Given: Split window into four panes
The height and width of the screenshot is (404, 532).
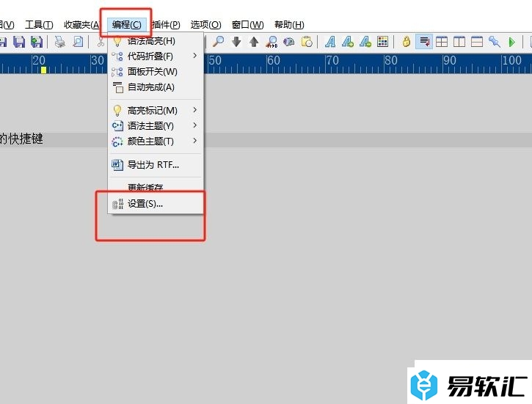Looking at the screenshot, I should [x=442, y=42].
